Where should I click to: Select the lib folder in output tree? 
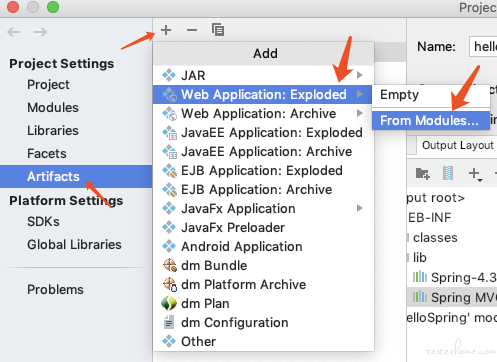click(420, 258)
